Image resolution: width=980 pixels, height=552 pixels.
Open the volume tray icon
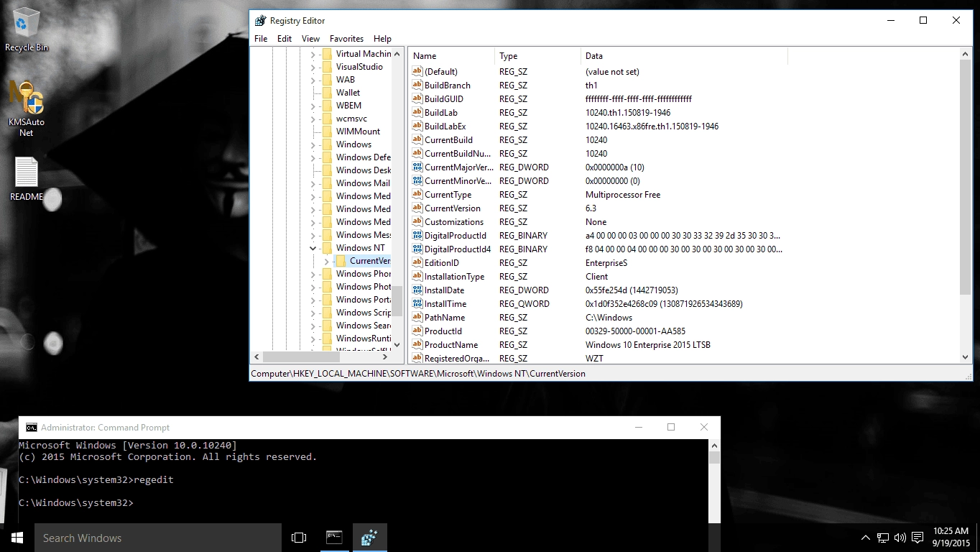[x=900, y=538]
